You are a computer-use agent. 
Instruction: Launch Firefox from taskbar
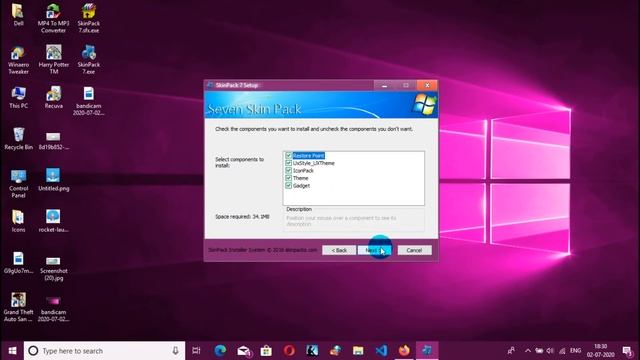coord(404,351)
